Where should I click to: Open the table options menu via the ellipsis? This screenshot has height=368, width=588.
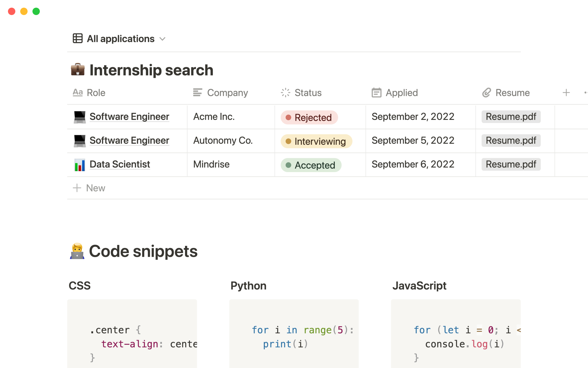pos(586,92)
